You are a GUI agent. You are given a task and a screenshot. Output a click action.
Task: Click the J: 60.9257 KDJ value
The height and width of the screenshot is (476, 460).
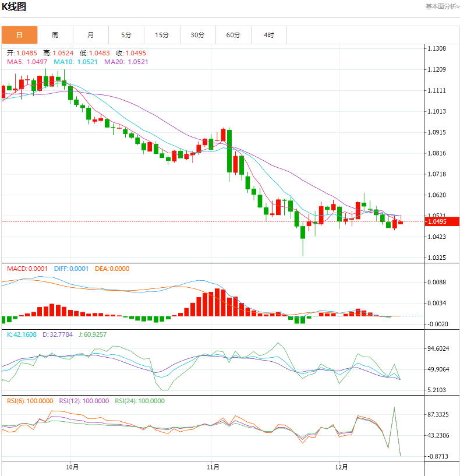(93, 334)
